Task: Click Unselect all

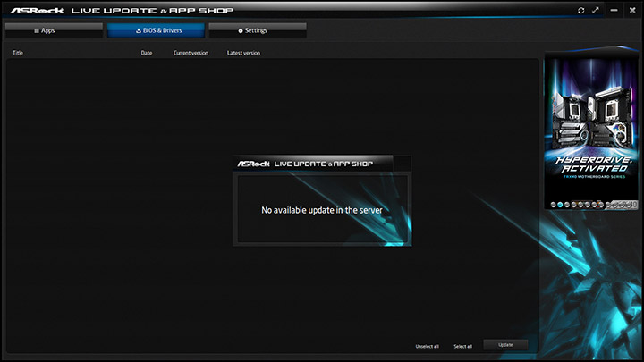Action: point(428,347)
